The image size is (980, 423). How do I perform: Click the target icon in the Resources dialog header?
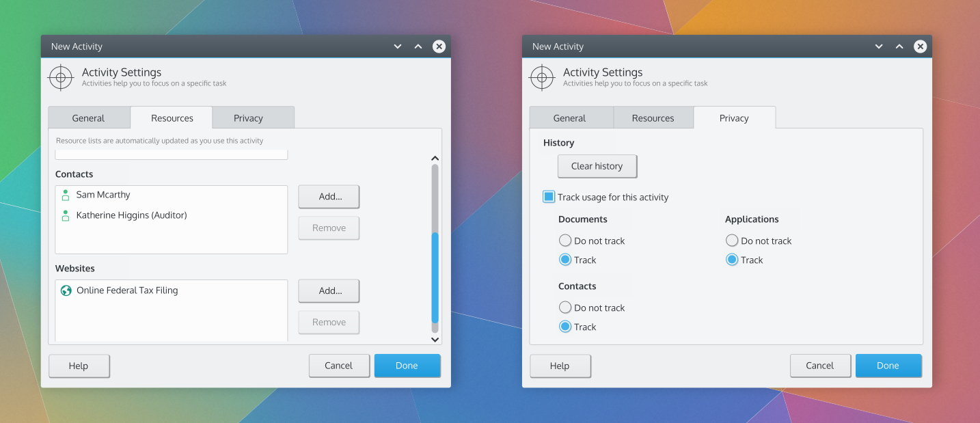pyautogui.click(x=60, y=77)
